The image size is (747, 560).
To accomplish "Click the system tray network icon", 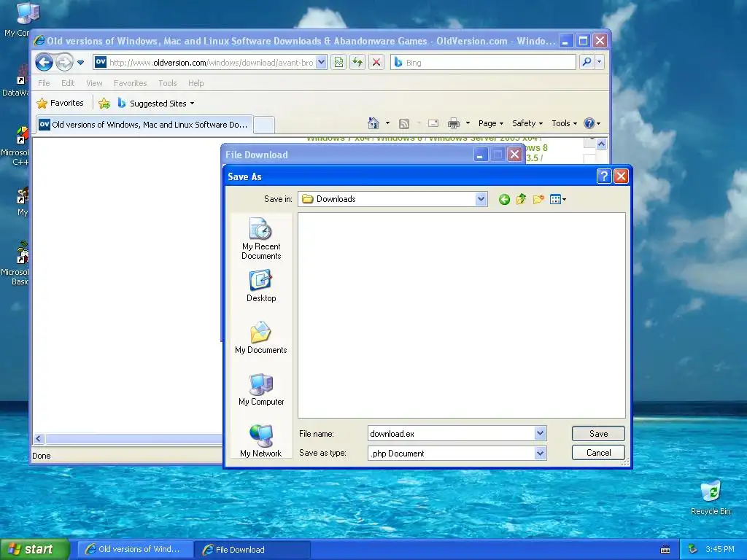I will click(693, 550).
